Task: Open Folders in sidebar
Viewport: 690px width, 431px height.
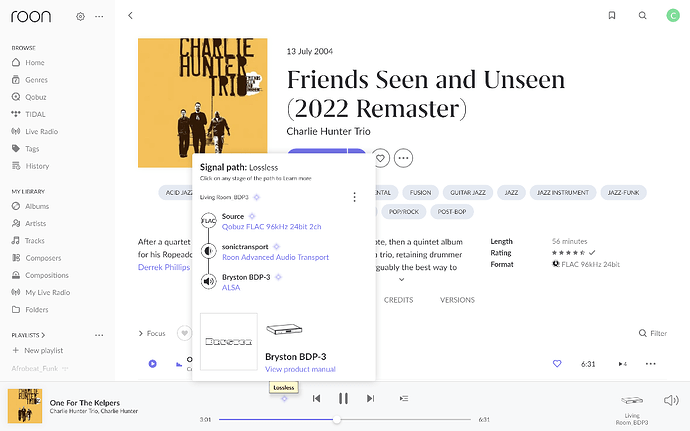Action: [x=30, y=309]
